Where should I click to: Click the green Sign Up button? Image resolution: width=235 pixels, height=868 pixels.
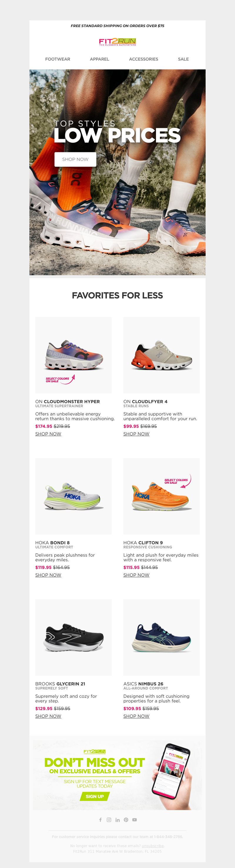point(95,796)
